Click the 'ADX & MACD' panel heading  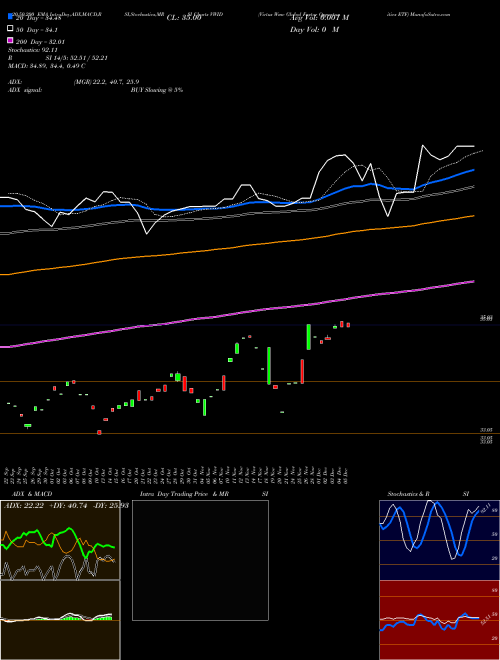click(32, 494)
